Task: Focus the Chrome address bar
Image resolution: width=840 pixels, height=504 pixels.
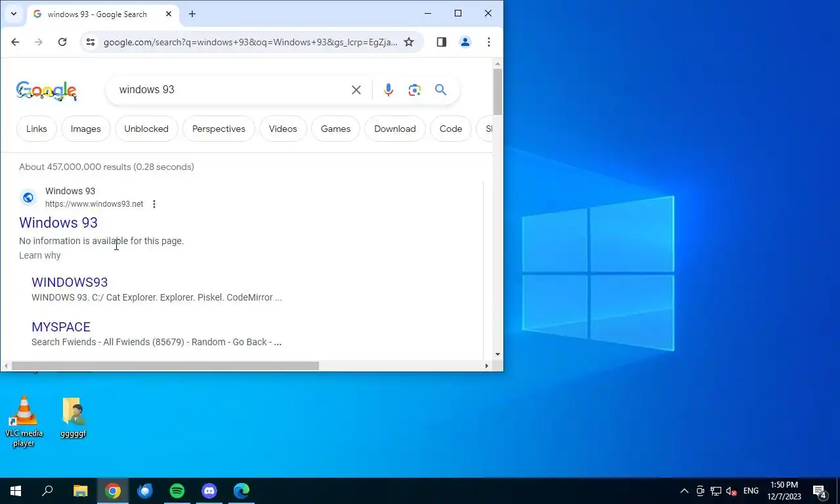Action: 249,42
